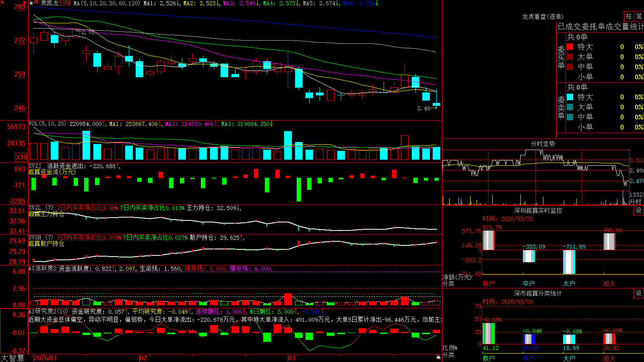The image size is (644, 362).
Task: Toggle the X10 volume scale box
Action: point(21,157)
